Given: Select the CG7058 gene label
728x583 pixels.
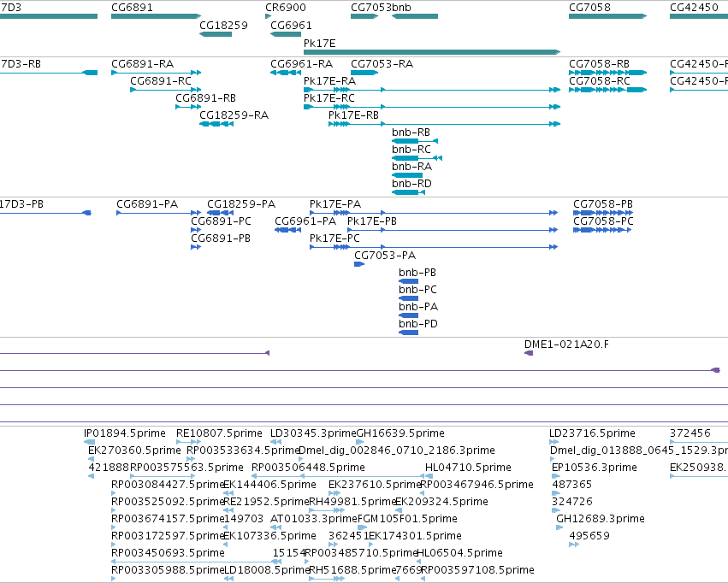Looking at the screenshot, I should (589, 8).
